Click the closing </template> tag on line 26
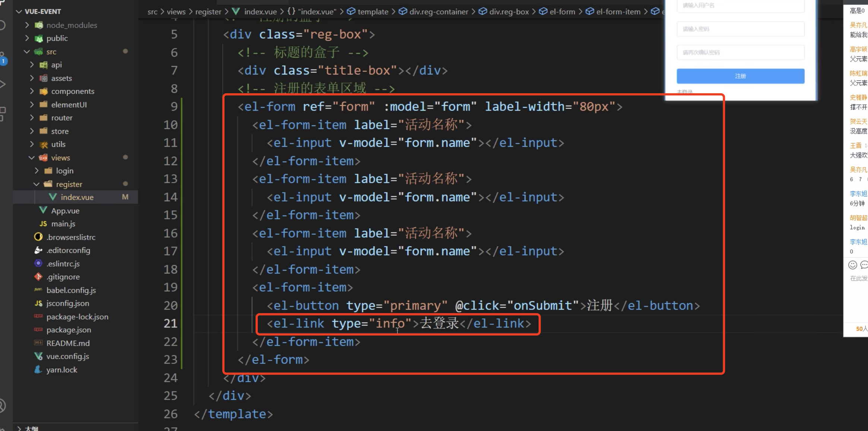The height and width of the screenshot is (431, 868). tap(233, 414)
